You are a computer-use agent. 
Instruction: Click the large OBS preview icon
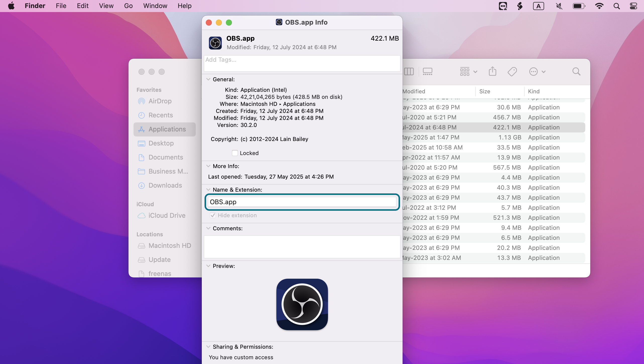302,304
